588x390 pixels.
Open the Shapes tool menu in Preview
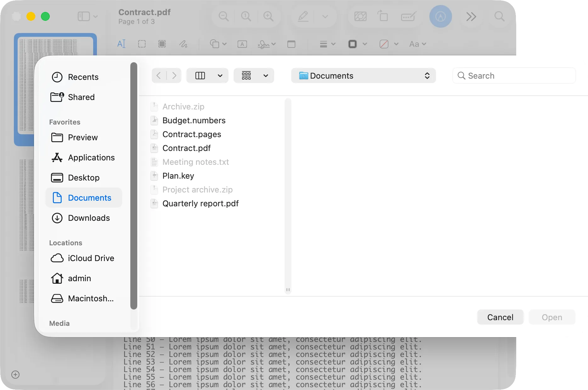pyautogui.click(x=218, y=44)
